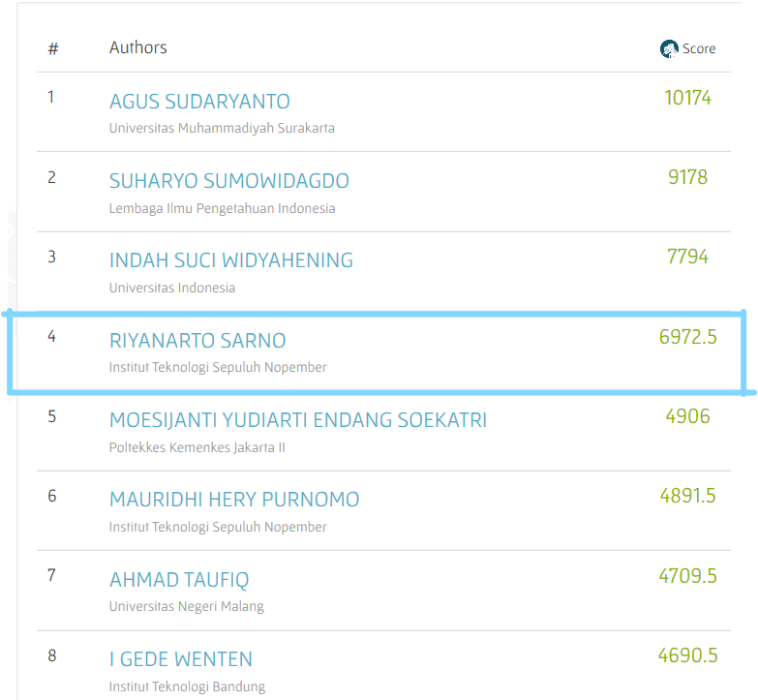
Task: Click the SINTA Score icon in header
Action: coord(669,48)
